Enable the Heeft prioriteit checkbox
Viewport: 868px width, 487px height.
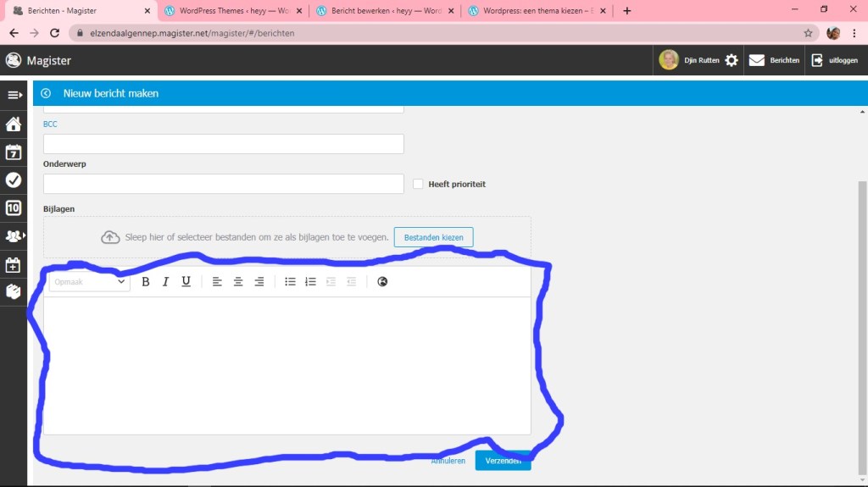418,184
